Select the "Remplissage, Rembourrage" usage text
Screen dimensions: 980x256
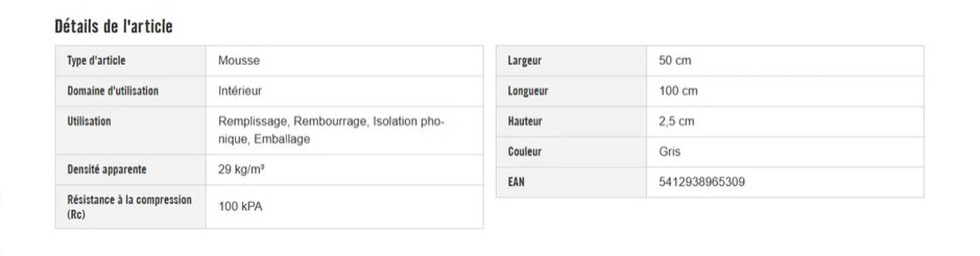click(x=293, y=121)
